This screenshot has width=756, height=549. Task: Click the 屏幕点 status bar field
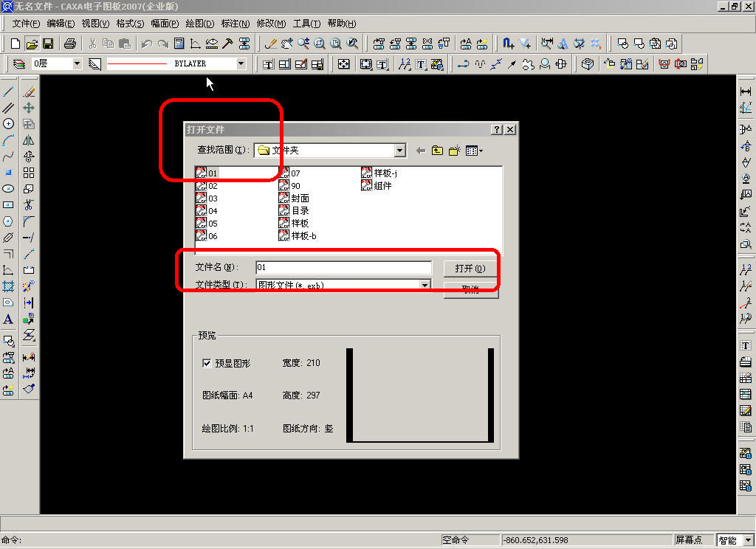pyautogui.click(x=693, y=540)
